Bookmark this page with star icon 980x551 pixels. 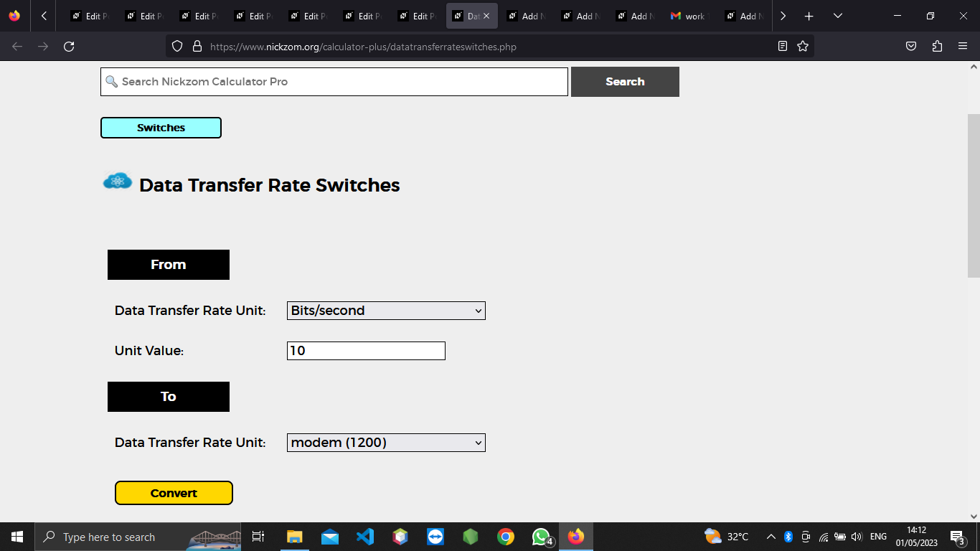(803, 47)
